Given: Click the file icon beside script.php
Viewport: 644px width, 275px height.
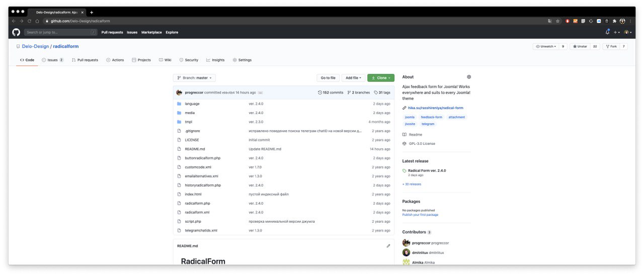Looking at the screenshot, I should coord(179,221).
